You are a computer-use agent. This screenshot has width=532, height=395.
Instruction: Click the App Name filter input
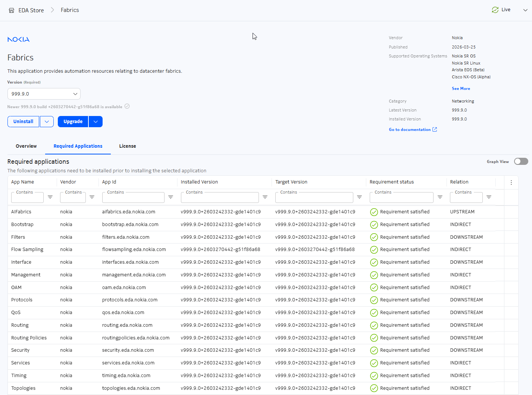click(27, 197)
